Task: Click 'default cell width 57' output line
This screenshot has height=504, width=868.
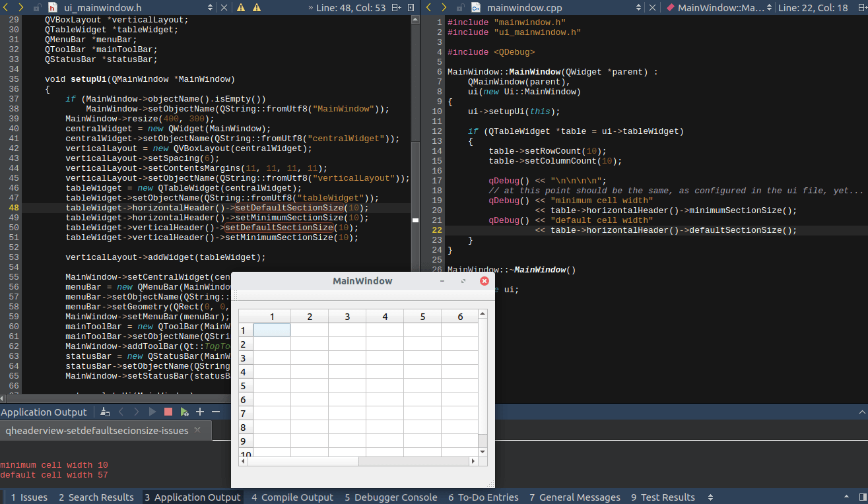Action: point(54,475)
